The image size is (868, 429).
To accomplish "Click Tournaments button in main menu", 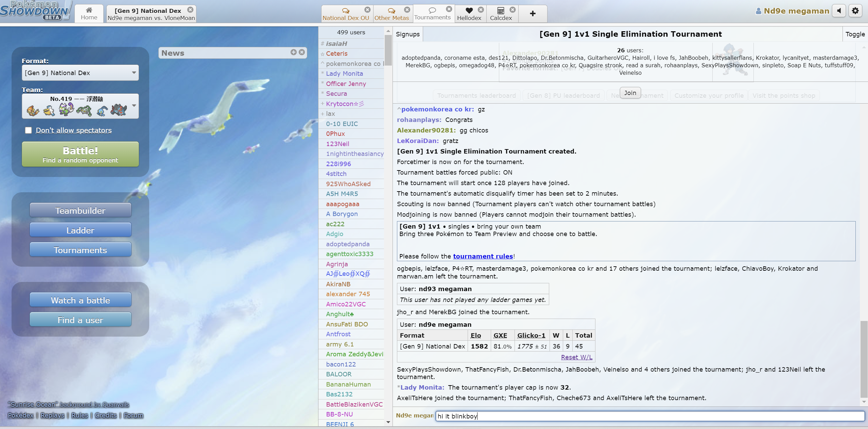I will pos(80,250).
